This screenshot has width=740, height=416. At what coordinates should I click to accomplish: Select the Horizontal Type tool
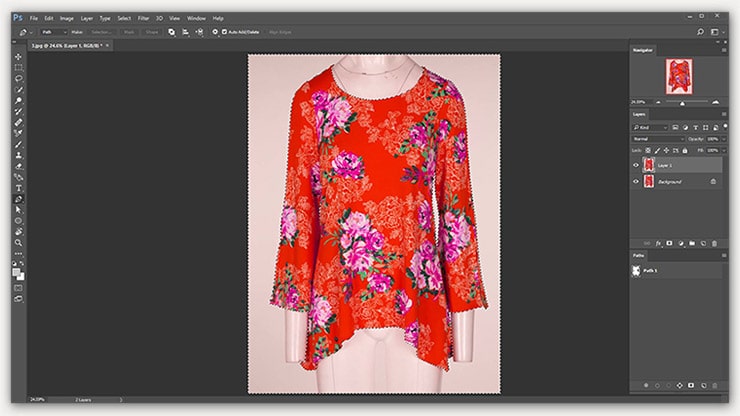tap(18, 188)
